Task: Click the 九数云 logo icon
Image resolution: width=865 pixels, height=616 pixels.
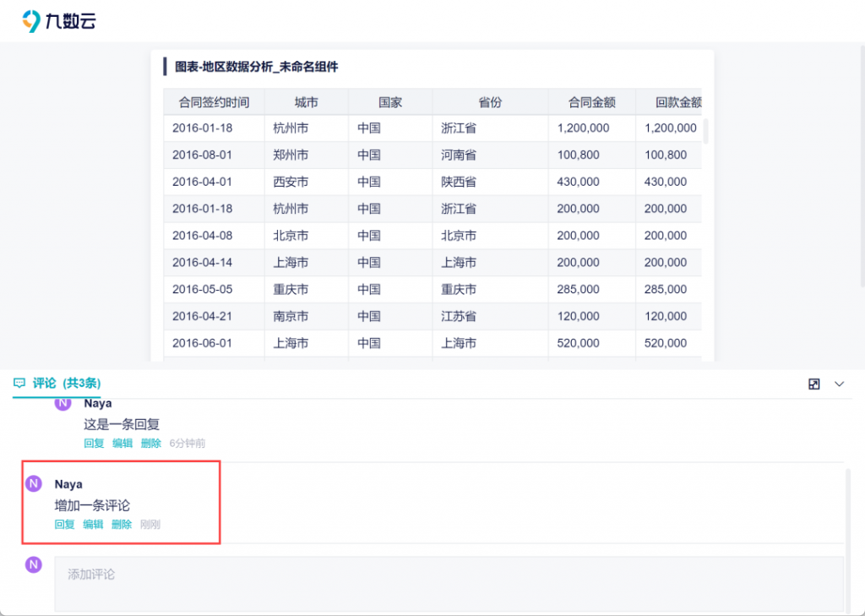Action: pos(31,21)
